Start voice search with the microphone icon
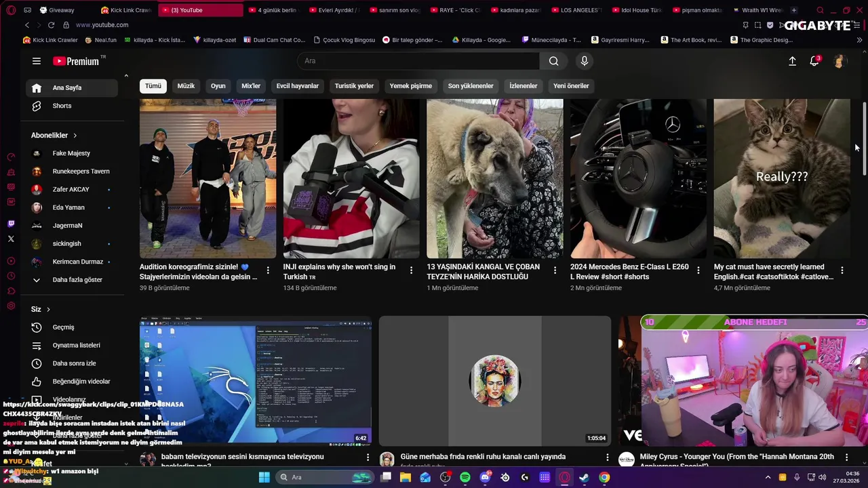This screenshot has width=868, height=488. click(x=585, y=61)
